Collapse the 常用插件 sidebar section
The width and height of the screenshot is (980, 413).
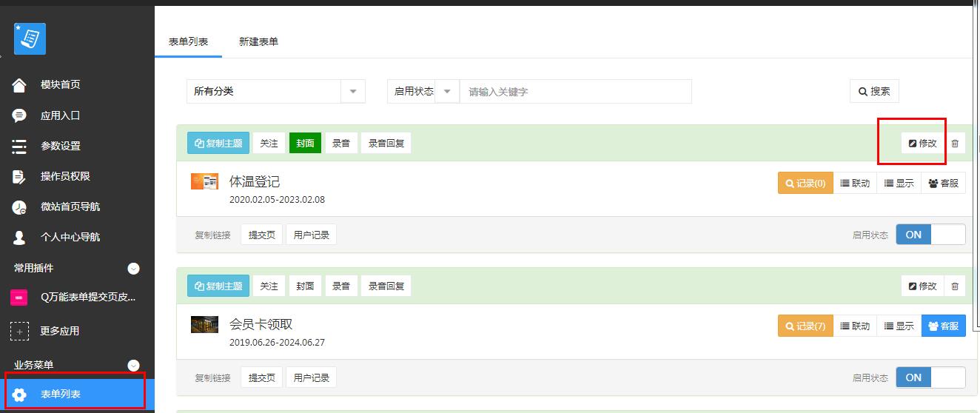(133, 269)
